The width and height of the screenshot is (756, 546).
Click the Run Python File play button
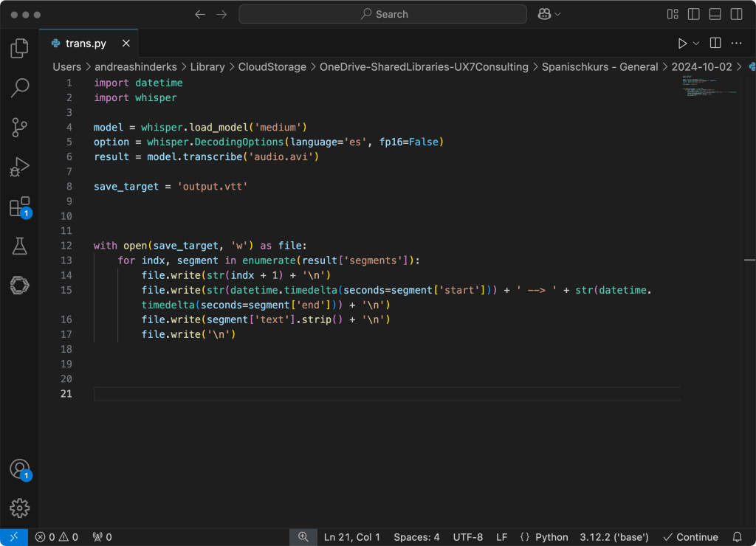[x=682, y=44]
